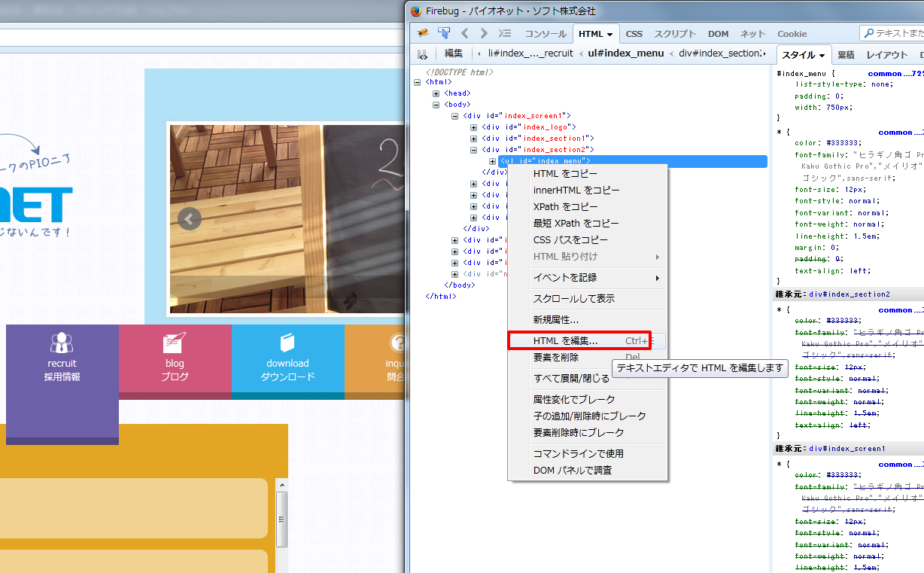Image resolution: width=924 pixels, height=573 pixels.
Task: Switch to the DOM tab
Action: (x=718, y=34)
